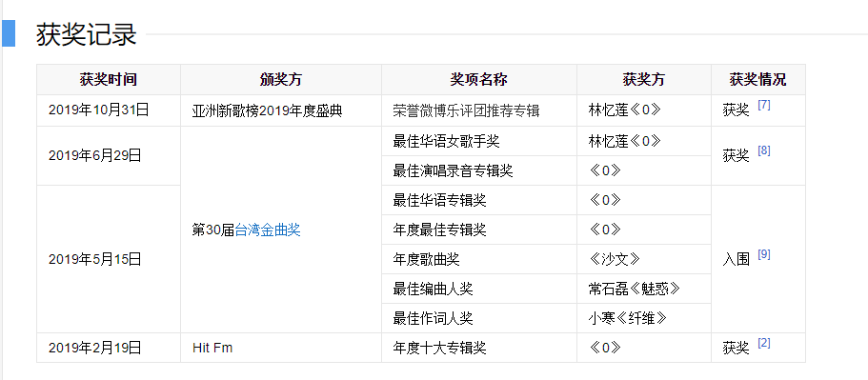The image size is (868, 380).
Task: Select the 常石磊《魅惑》 cell
Action: (x=644, y=289)
